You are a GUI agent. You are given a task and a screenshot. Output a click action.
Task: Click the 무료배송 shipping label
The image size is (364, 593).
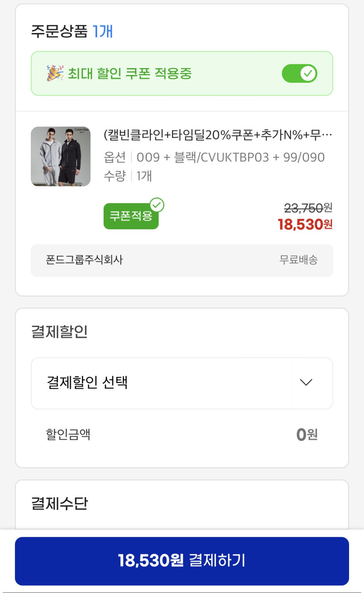(298, 260)
